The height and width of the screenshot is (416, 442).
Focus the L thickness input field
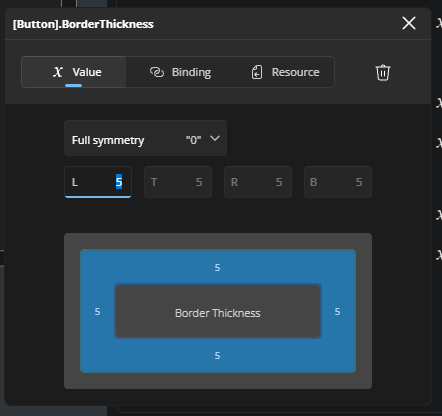point(98,182)
